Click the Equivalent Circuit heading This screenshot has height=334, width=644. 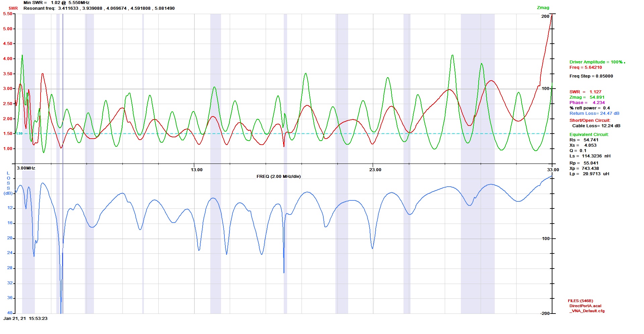pos(589,135)
